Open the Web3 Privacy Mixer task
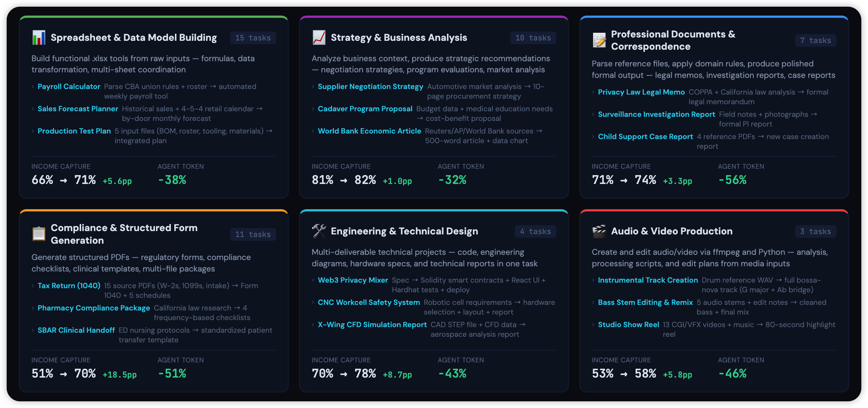 (353, 280)
